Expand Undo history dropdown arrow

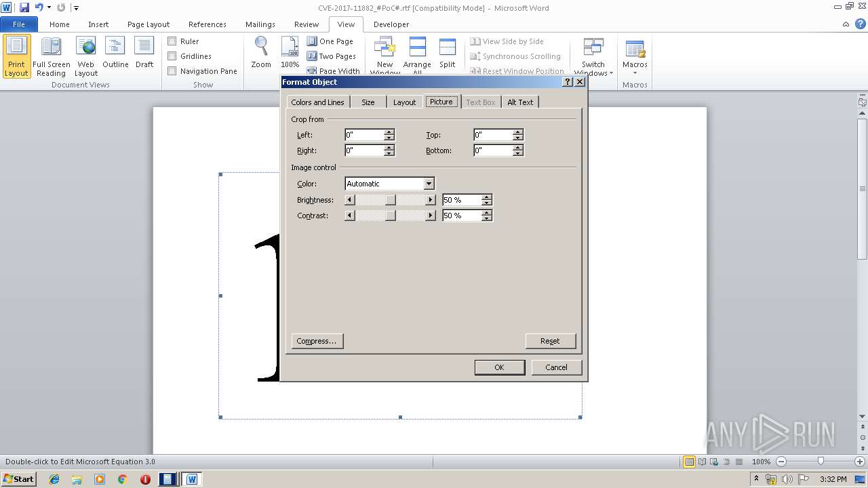pos(49,8)
